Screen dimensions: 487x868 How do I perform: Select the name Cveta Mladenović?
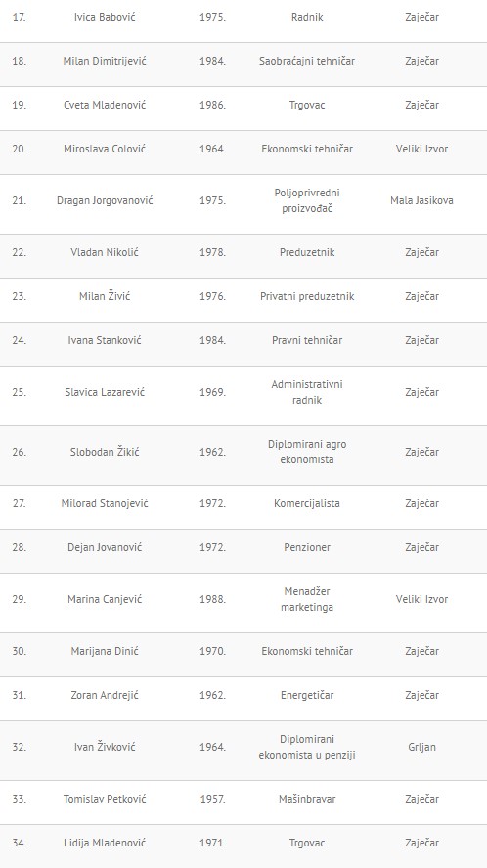coord(105,105)
